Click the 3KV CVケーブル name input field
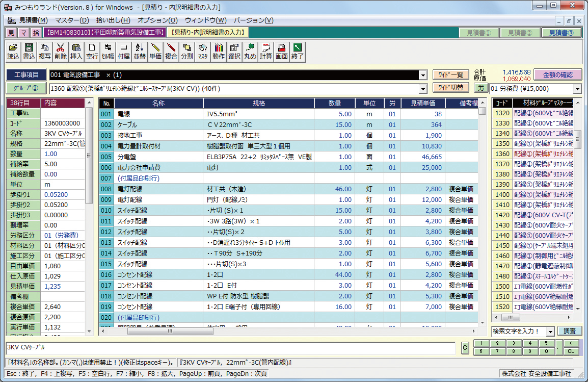Image resolution: width=588 pixels, height=382 pixels. (231, 348)
